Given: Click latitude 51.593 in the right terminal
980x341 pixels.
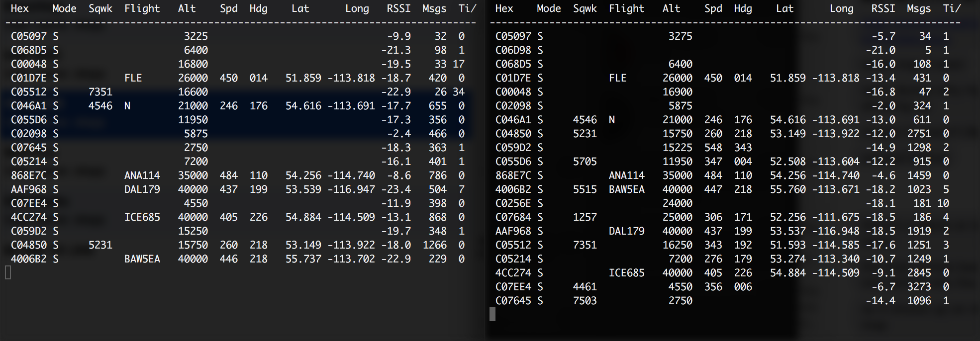Looking at the screenshot, I should pyautogui.click(x=788, y=245).
